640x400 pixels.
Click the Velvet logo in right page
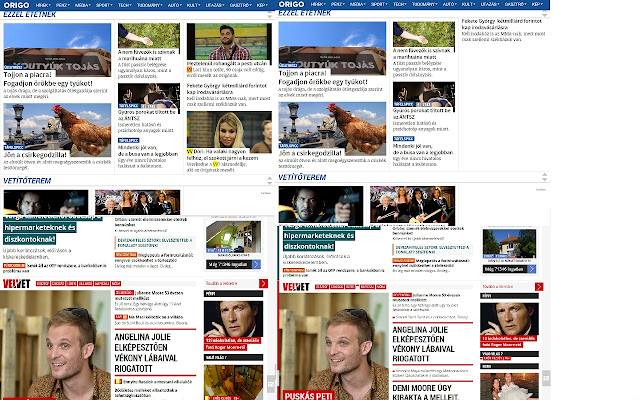pyautogui.click(x=297, y=285)
